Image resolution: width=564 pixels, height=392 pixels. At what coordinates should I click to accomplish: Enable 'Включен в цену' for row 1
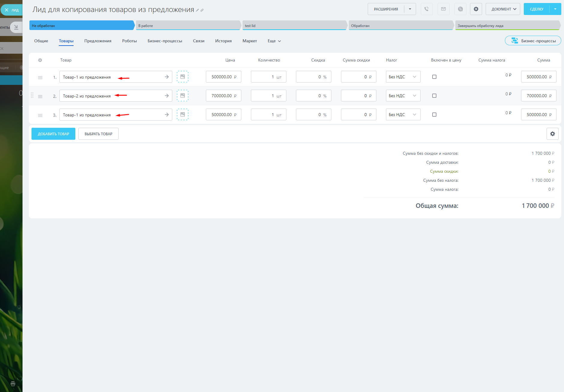[x=434, y=77]
